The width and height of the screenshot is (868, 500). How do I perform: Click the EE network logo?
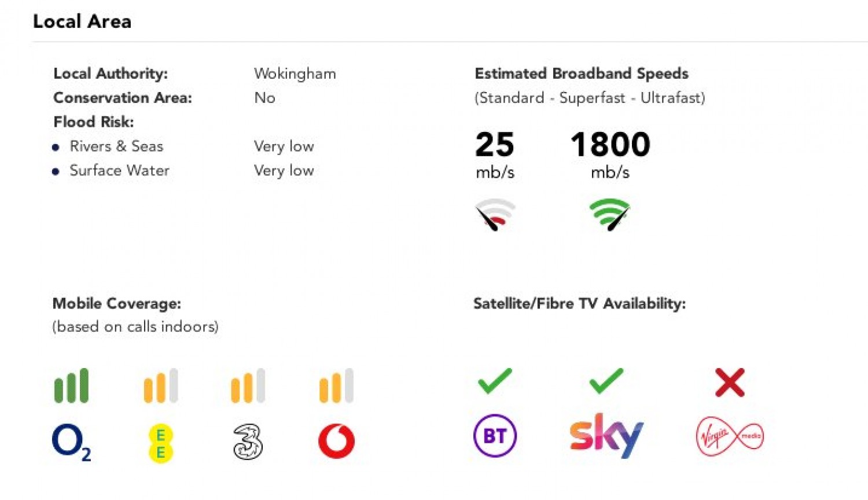(x=160, y=443)
